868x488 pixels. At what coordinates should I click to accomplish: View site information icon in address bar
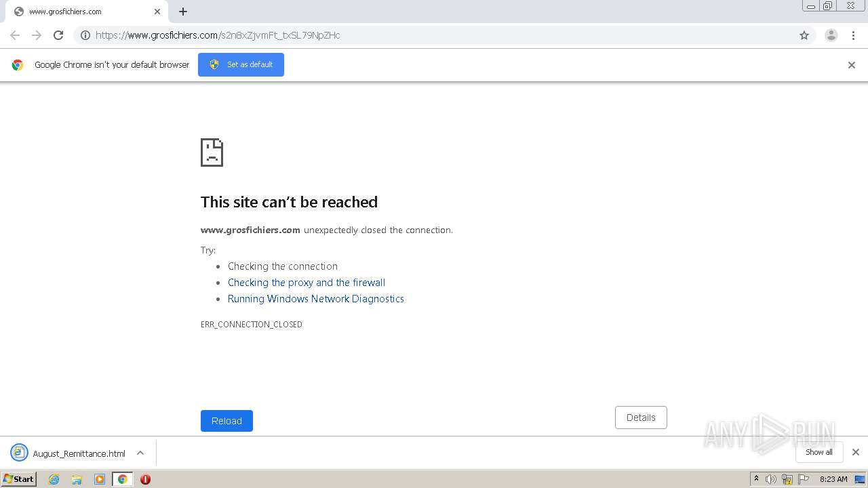(x=85, y=35)
